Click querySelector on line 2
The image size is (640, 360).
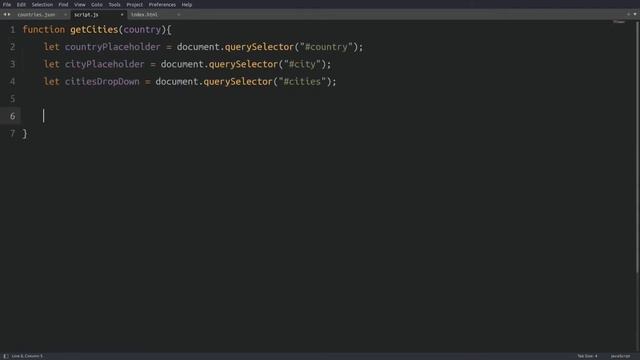pyautogui.click(x=259, y=47)
